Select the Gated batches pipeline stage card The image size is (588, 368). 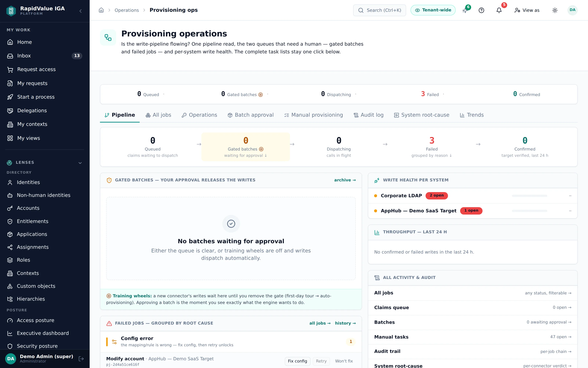click(x=246, y=147)
